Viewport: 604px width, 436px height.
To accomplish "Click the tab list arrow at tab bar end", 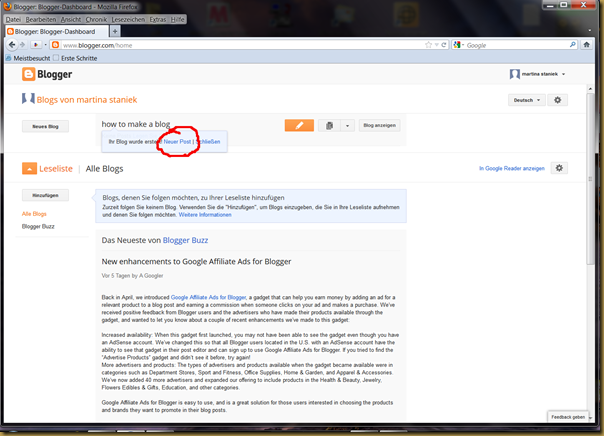I will point(589,30).
